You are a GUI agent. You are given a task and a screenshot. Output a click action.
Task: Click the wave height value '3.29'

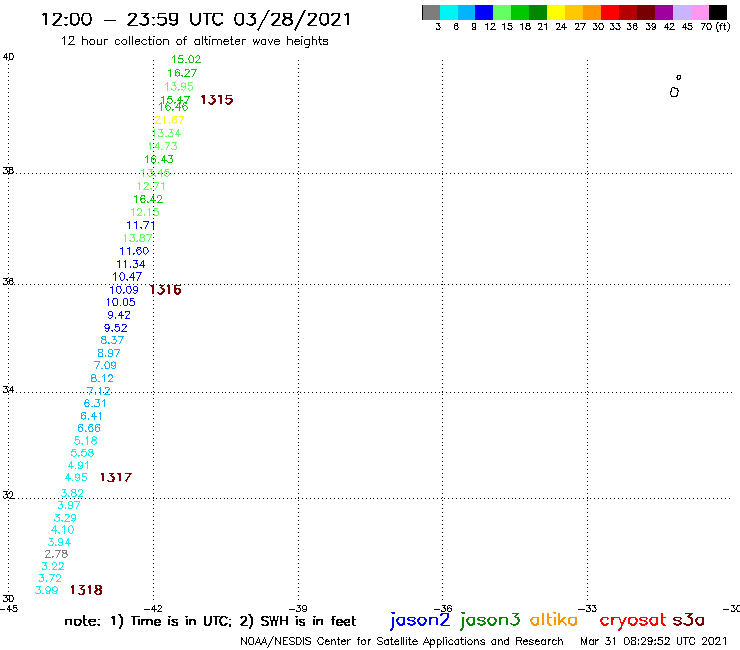pos(65,518)
